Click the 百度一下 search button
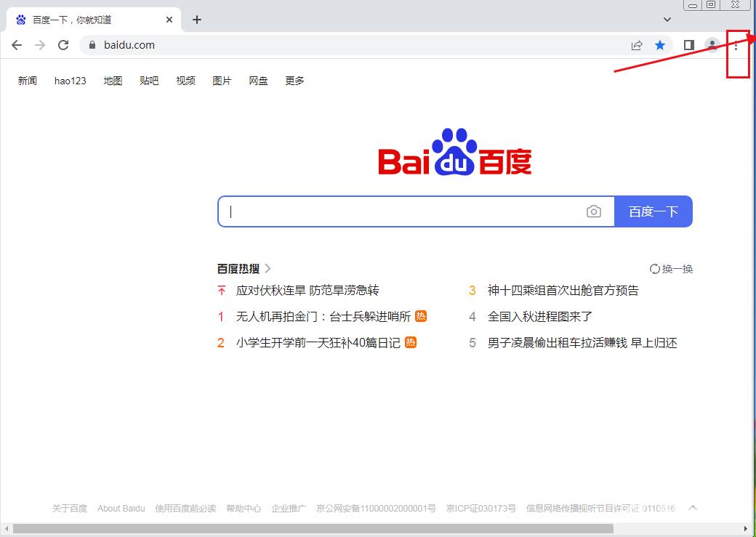Image resolution: width=756 pixels, height=537 pixels. [653, 211]
